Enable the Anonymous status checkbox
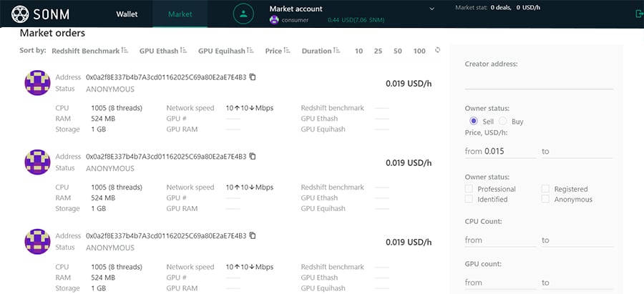The height and width of the screenshot is (294, 644). click(x=546, y=200)
